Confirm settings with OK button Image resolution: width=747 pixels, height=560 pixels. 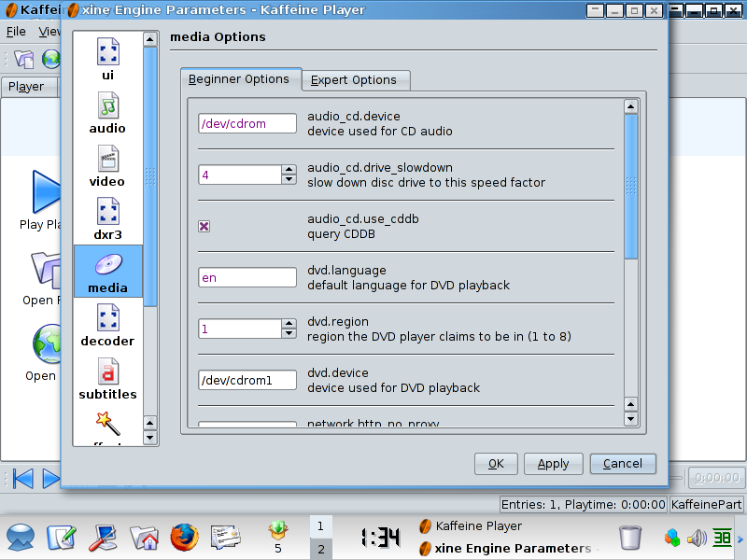pos(496,464)
